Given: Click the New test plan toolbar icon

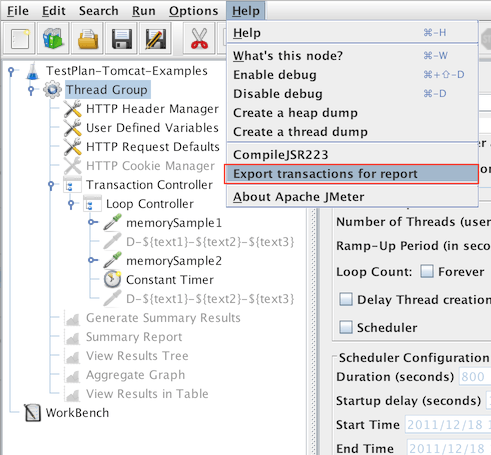Looking at the screenshot, I should [x=19, y=39].
